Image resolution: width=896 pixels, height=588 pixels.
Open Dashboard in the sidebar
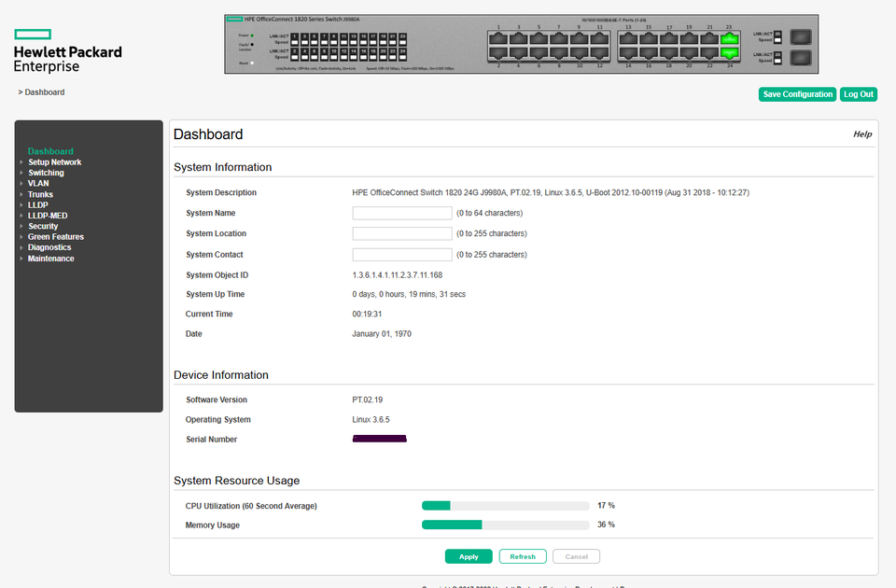click(x=50, y=151)
